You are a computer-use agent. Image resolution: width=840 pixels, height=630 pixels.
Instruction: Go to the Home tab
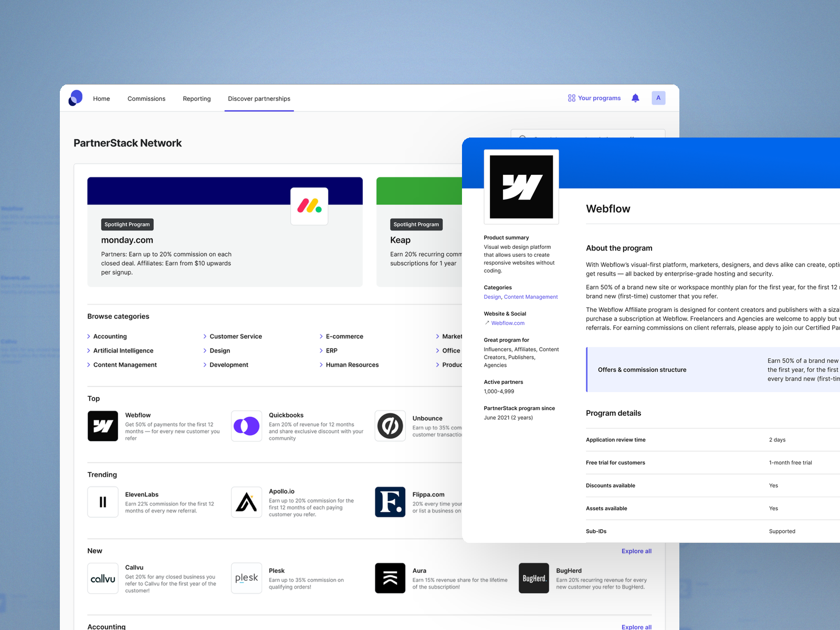[x=101, y=99]
